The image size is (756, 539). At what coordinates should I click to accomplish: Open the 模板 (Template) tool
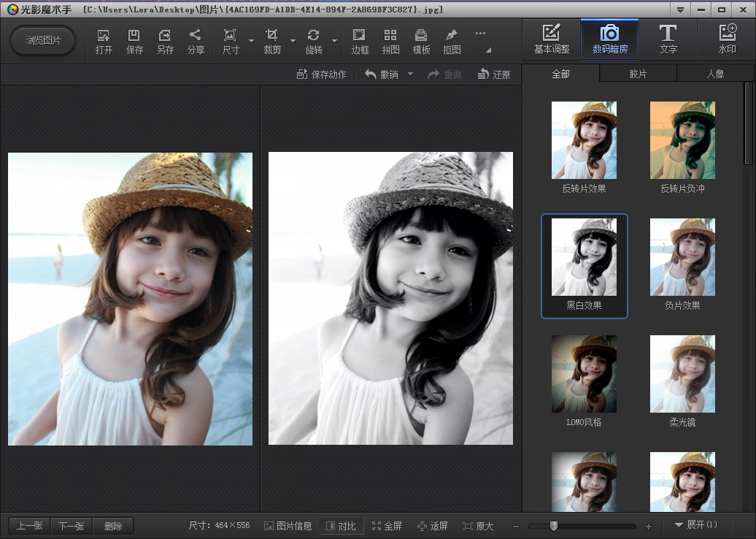pyautogui.click(x=421, y=41)
